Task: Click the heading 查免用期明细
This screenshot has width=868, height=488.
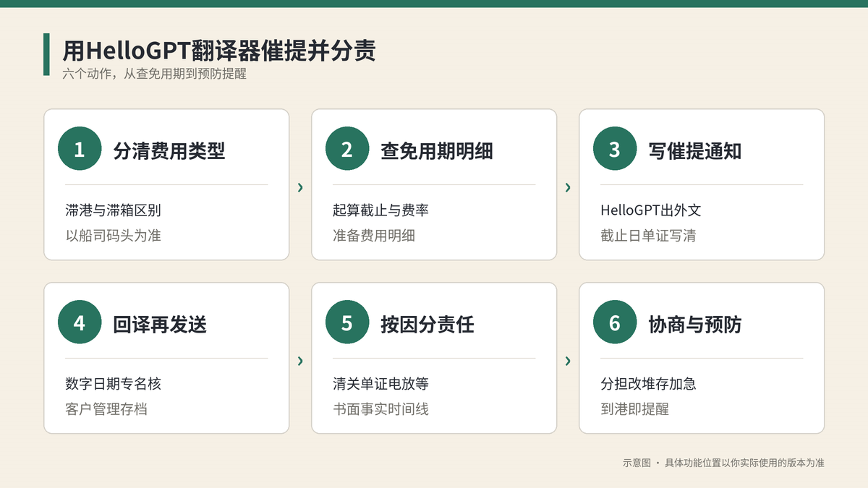Action: pyautogui.click(x=437, y=150)
